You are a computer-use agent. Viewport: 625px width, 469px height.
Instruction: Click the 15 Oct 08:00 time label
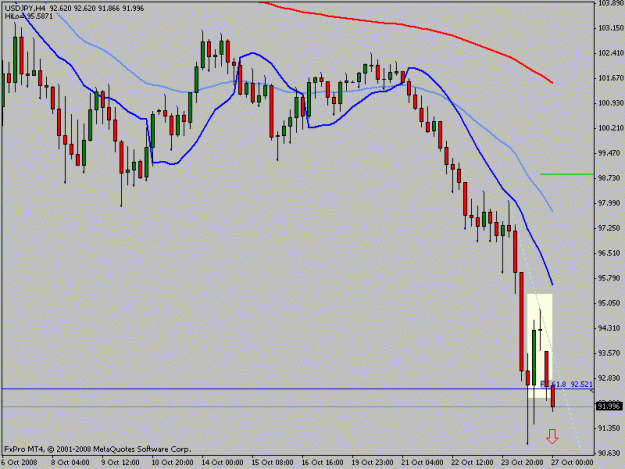coord(272,463)
